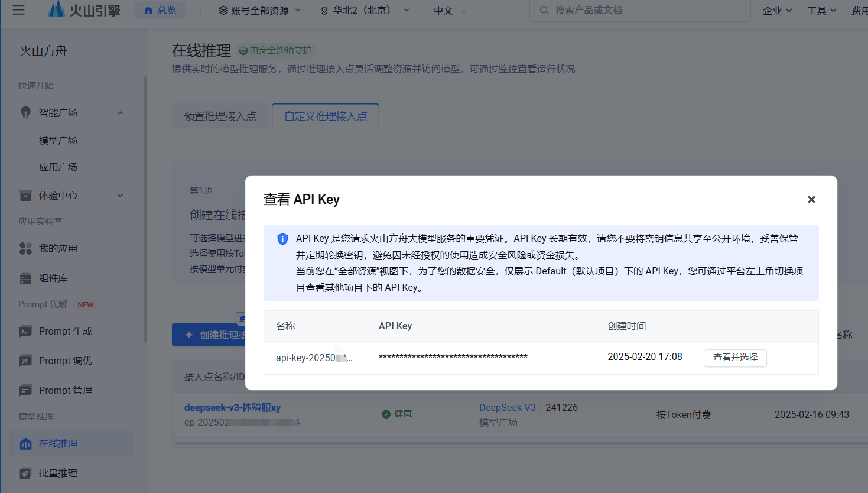The width and height of the screenshot is (868, 493).
Task: Open the 中文 language dropdown
Action: click(450, 11)
